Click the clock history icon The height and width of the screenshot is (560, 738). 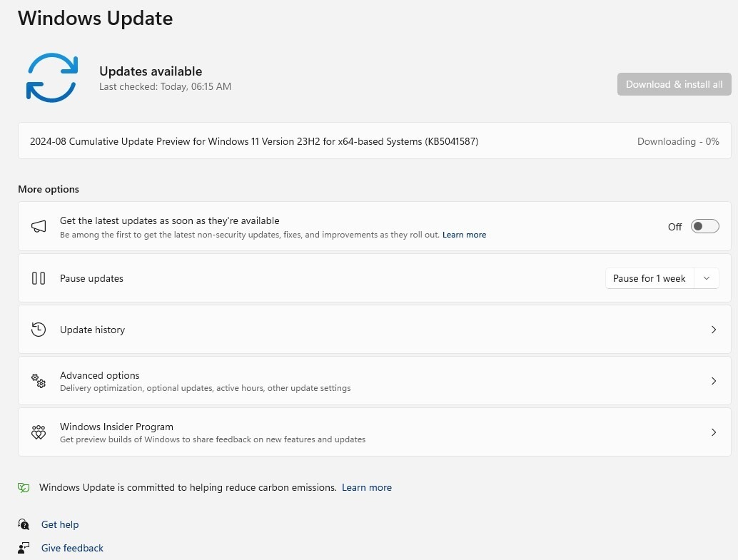click(39, 330)
